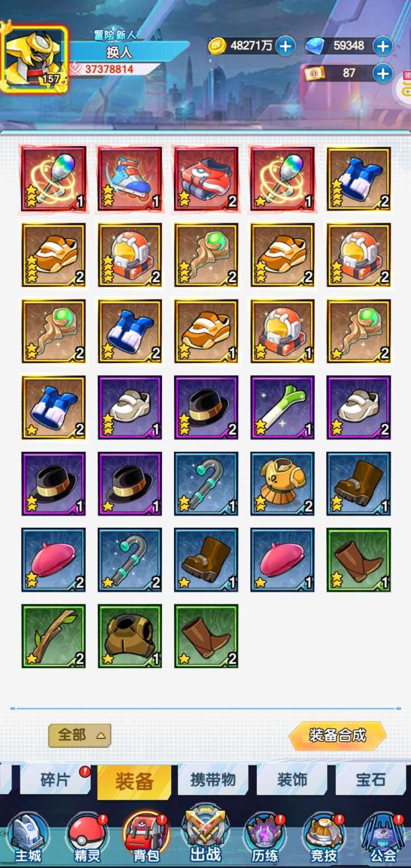Switch to the 碎片 tab
411x868 pixels.
point(55,780)
